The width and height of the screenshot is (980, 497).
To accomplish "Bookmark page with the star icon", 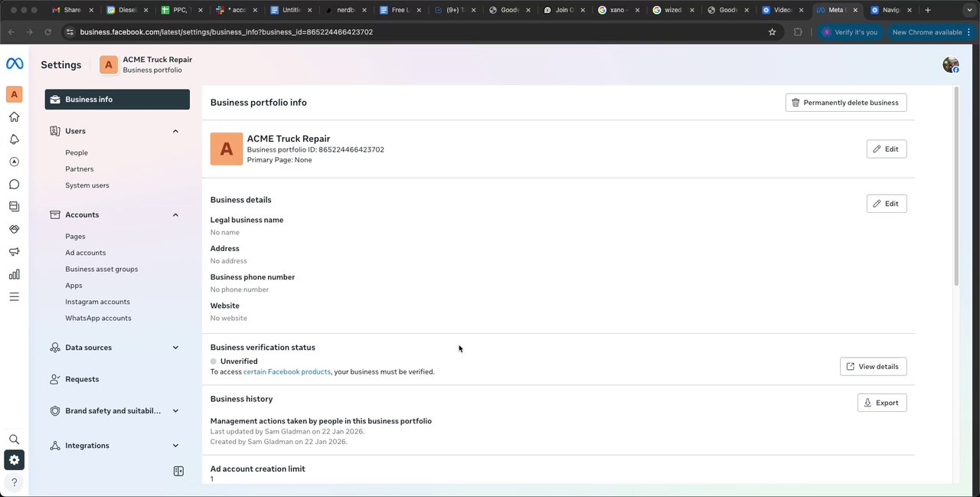I will [x=772, y=32].
